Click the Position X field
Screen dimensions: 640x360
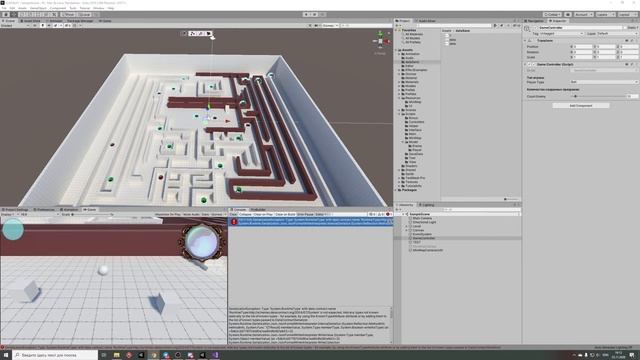click(x=583, y=47)
